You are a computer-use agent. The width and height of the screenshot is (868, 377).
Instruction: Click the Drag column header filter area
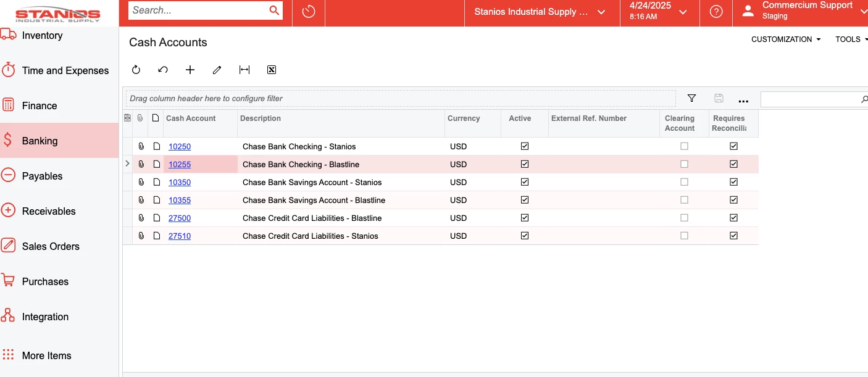click(401, 98)
